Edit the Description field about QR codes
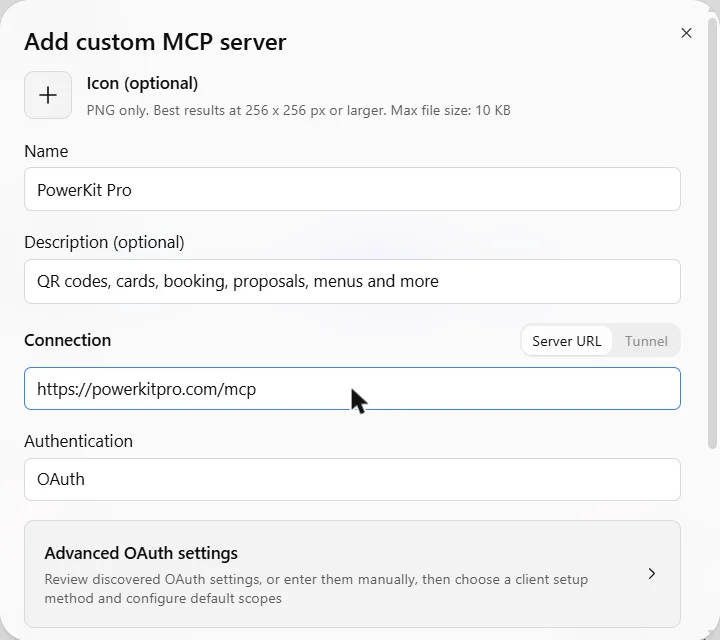 pos(352,281)
